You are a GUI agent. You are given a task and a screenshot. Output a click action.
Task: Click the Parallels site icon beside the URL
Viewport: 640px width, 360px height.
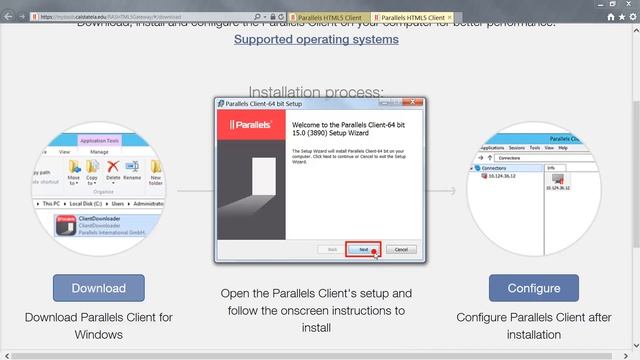(x=35, y=17)
